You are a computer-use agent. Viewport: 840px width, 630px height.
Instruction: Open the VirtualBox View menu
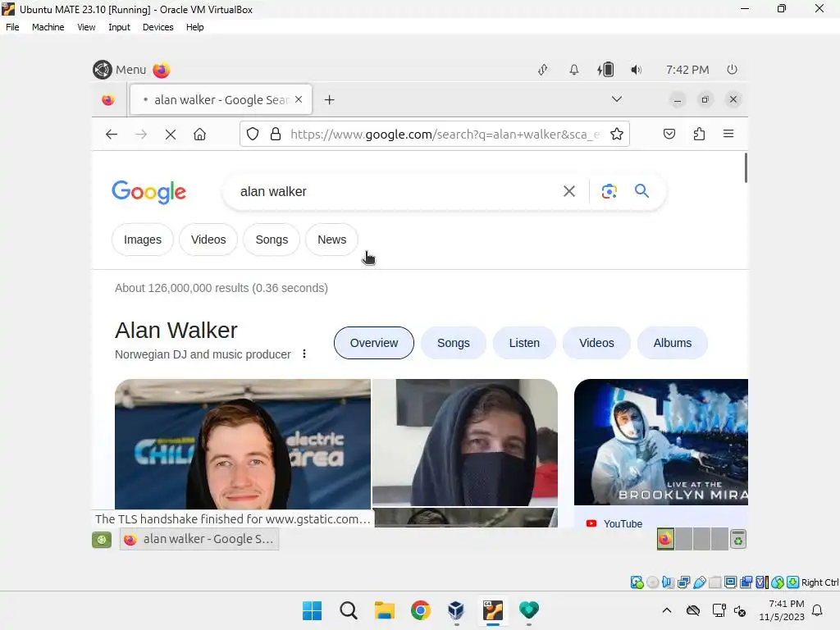click(86, 27)
